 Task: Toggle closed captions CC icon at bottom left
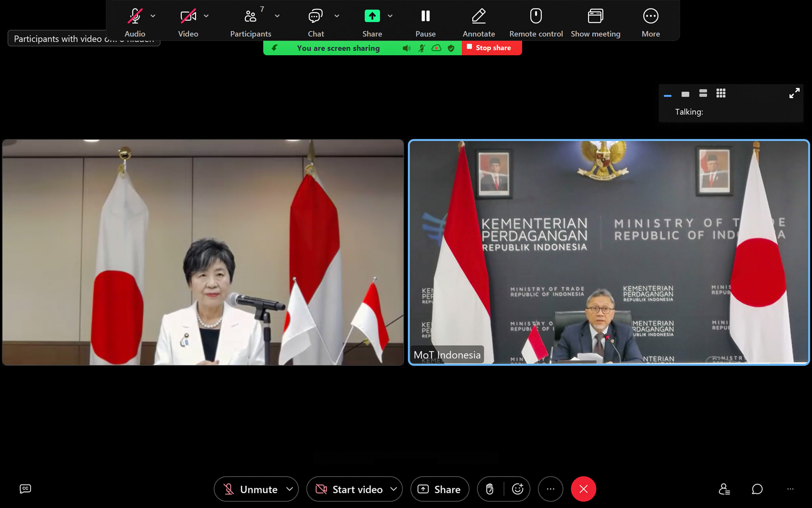[x=25, y=489]
